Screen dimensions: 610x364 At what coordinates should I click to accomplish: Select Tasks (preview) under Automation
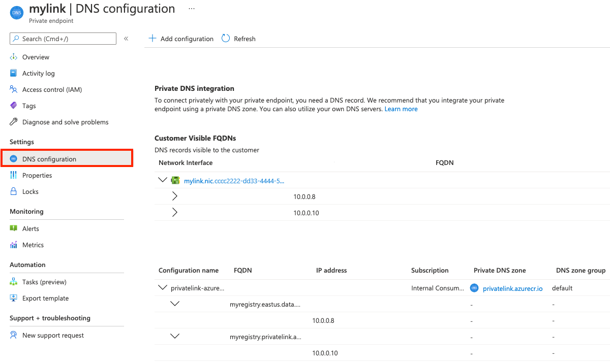point(14,282)
